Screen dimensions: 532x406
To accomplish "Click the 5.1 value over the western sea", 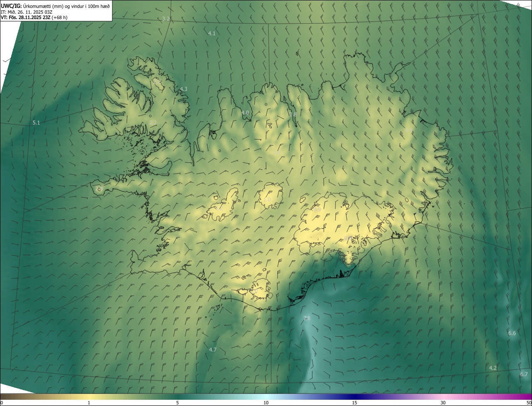I will [x=36, y=123].
